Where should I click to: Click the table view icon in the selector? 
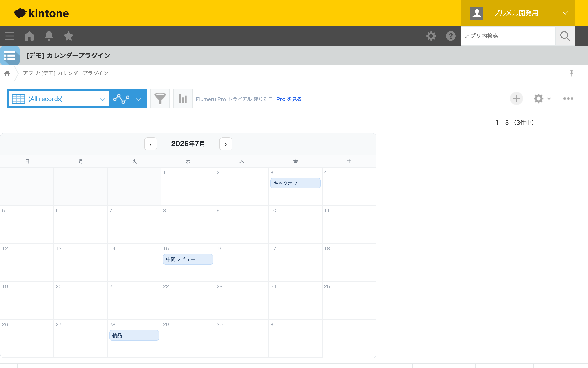coord(18,99)
